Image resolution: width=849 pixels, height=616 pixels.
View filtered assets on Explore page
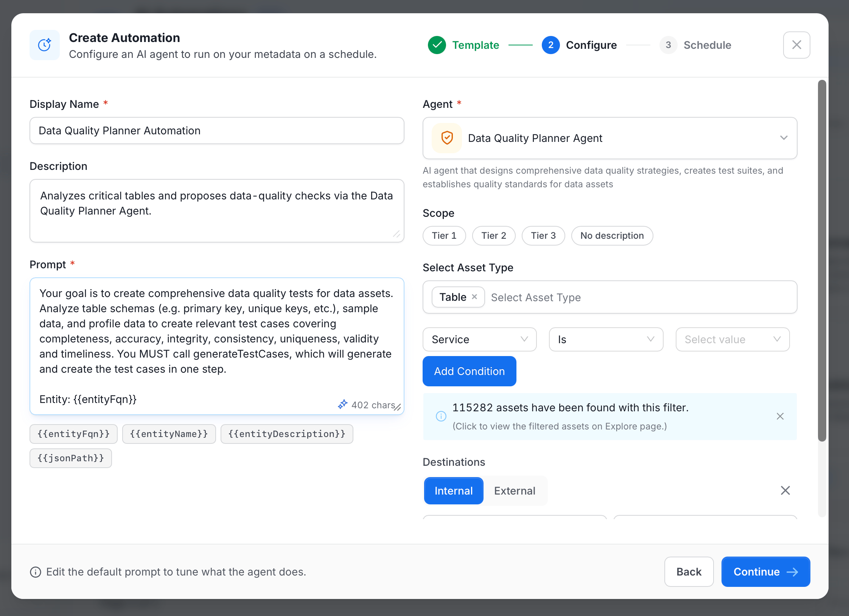coord(560,426)
